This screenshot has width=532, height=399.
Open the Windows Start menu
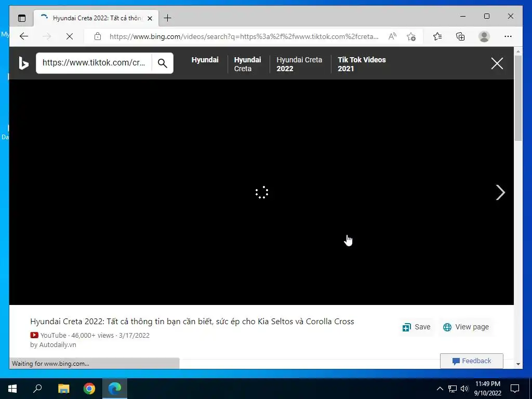12,389
